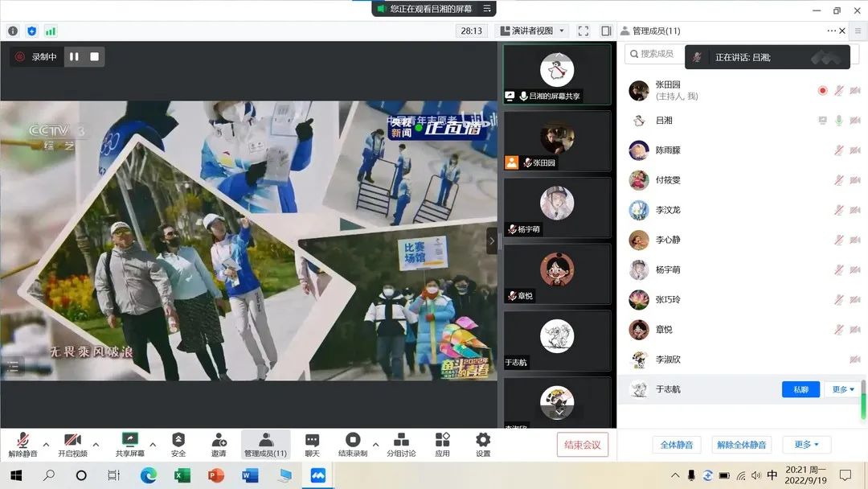
Task: Open the 共享屏幕 share screen tool
Action: tap(129, 444)
